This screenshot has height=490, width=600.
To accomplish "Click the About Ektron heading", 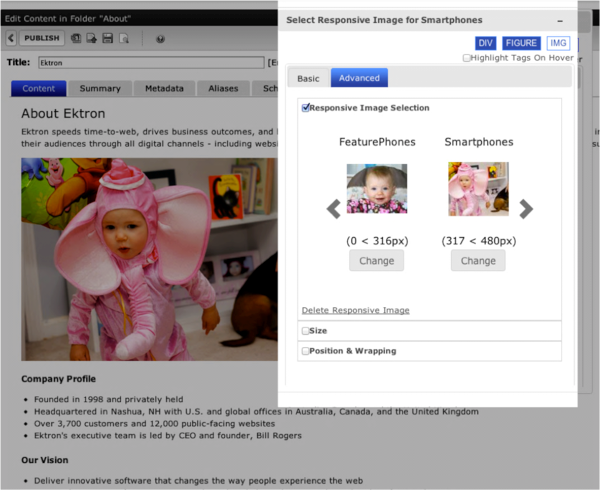I will (63, 114).
